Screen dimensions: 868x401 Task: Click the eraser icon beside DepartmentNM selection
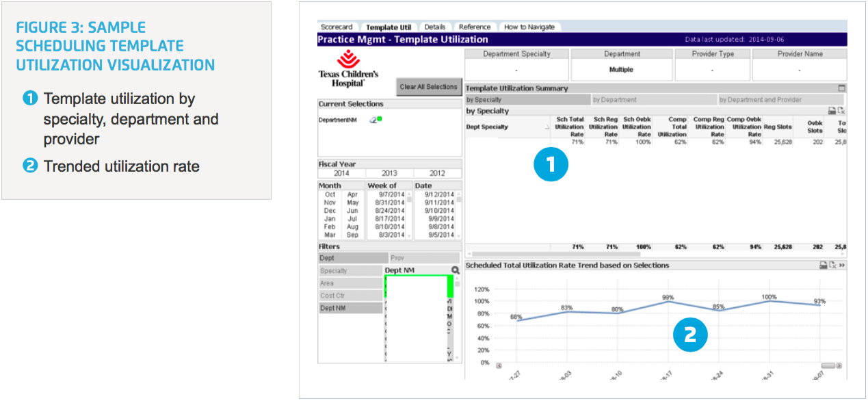pos(373,118)
